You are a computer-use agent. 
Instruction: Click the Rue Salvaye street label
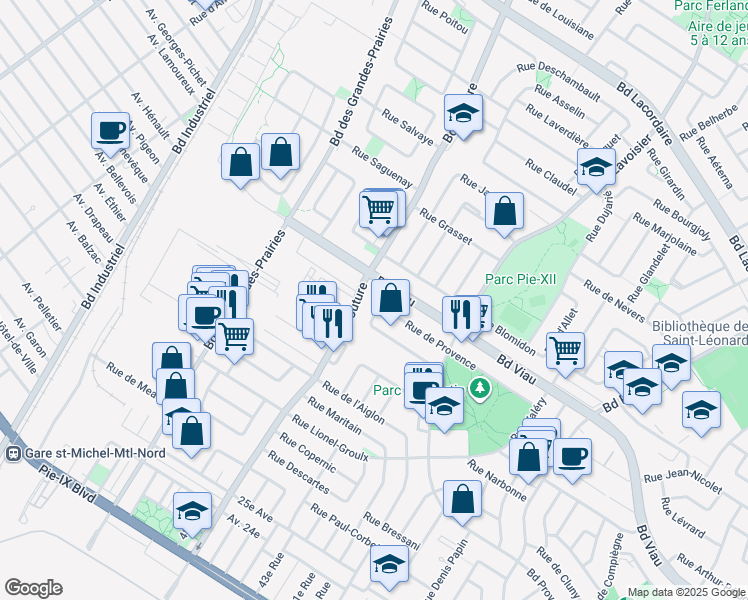point(408,127)
